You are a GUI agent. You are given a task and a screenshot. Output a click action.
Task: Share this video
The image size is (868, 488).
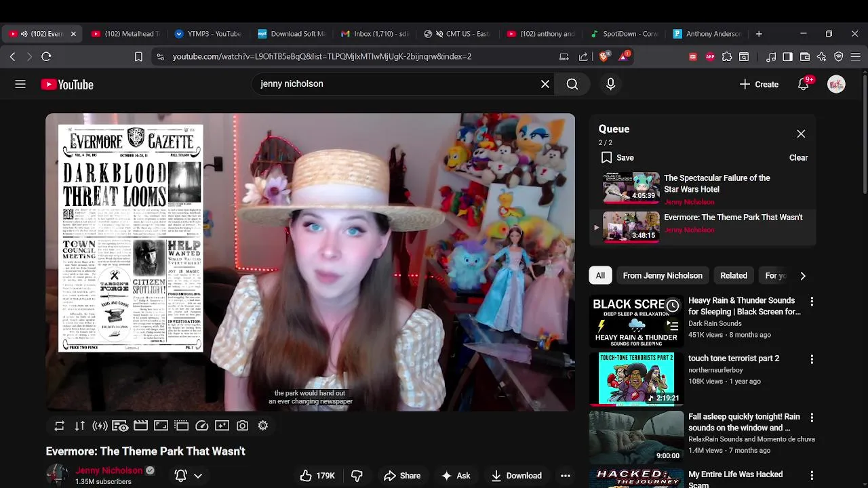402,476
